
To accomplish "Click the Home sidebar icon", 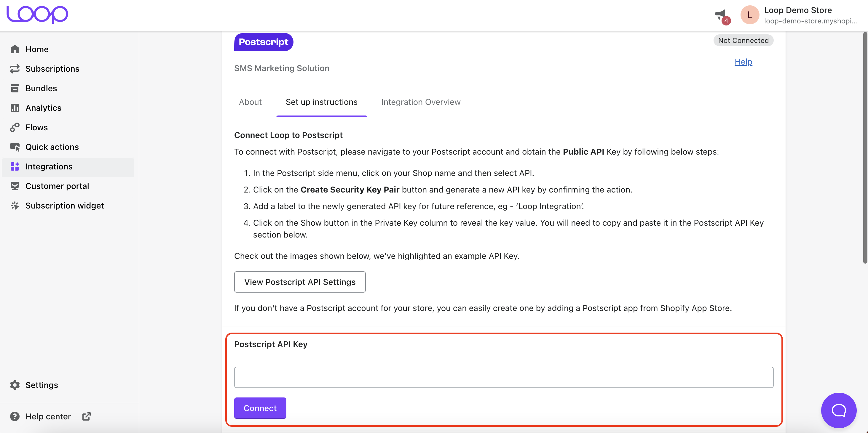I will tap(15, 49).
